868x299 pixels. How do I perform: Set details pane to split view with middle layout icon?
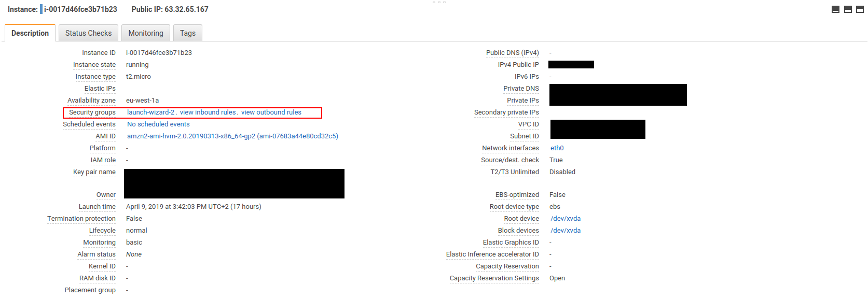coord(848,9)
